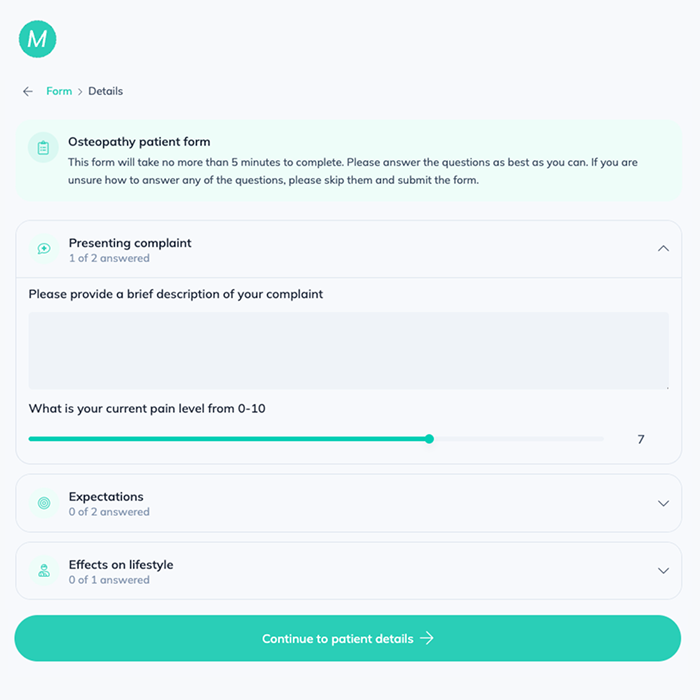Click the Presenting complaint section heading

130,243
